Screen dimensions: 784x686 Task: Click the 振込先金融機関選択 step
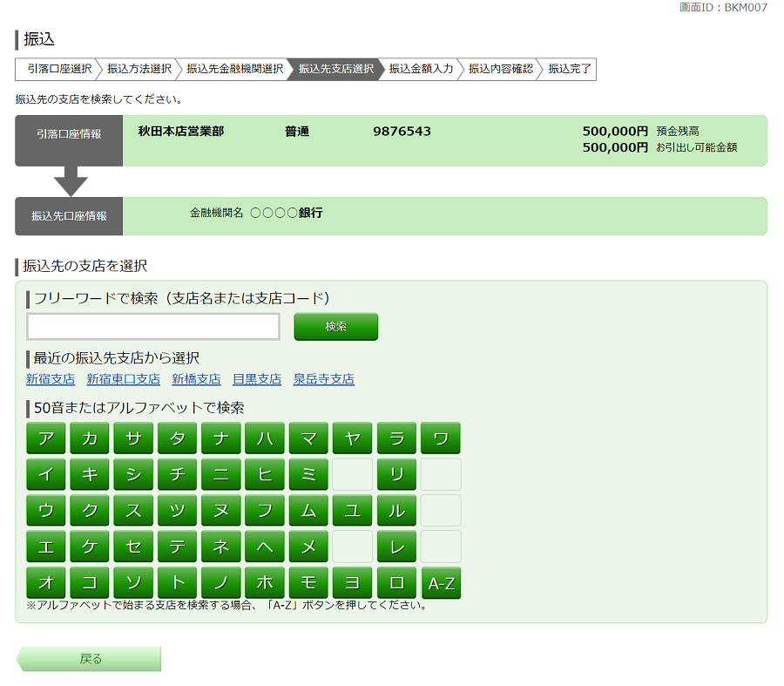235,69
